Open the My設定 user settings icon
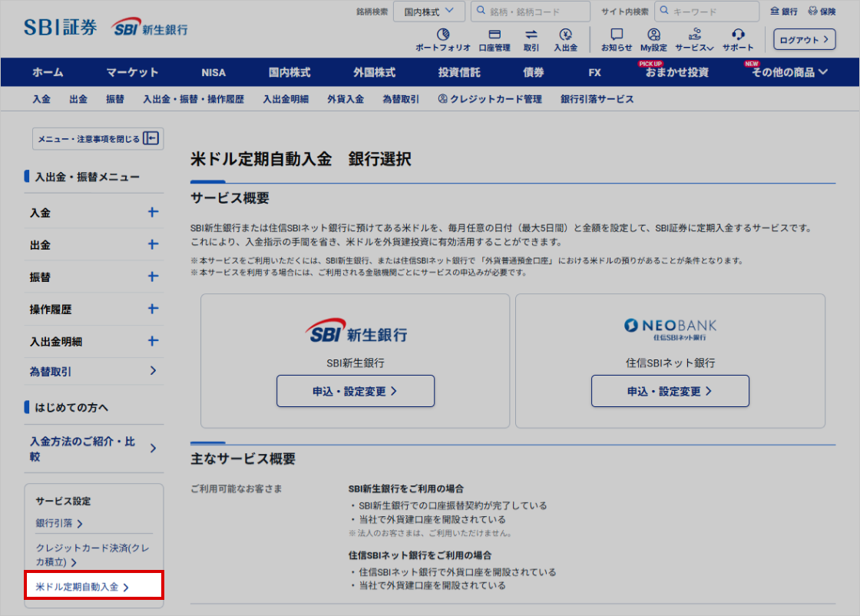 tap(653, 35)
